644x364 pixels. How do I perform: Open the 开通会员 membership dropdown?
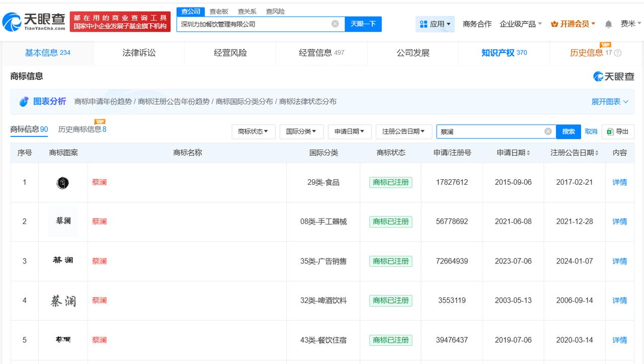[573, 24]
